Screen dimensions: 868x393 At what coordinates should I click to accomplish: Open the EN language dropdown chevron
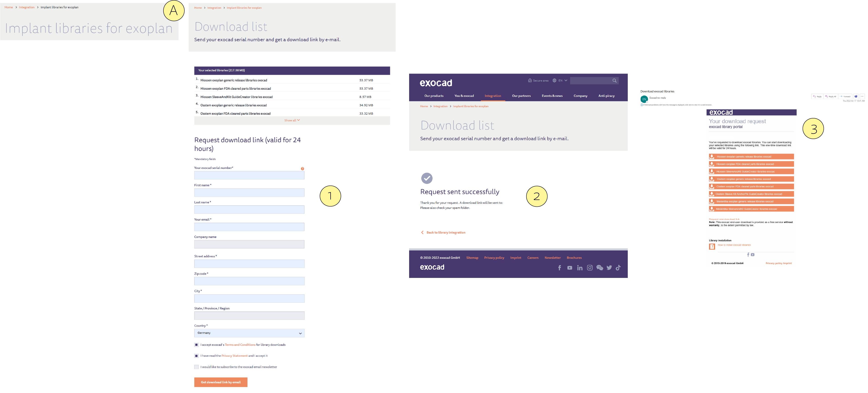(566, 81)
